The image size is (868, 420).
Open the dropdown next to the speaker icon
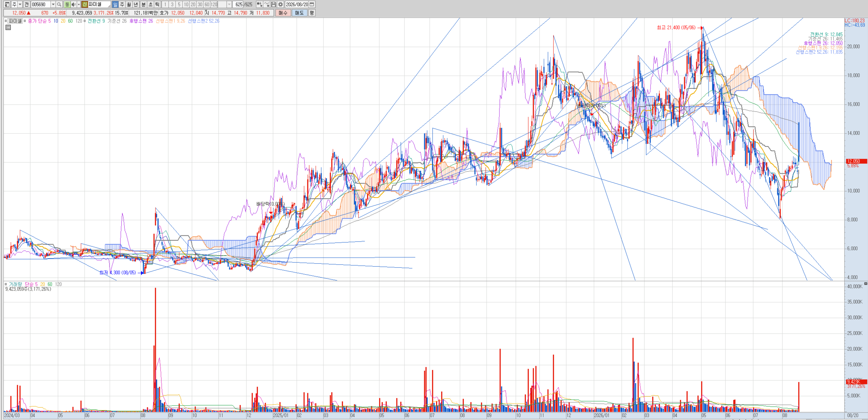click(x=79, y=4)
